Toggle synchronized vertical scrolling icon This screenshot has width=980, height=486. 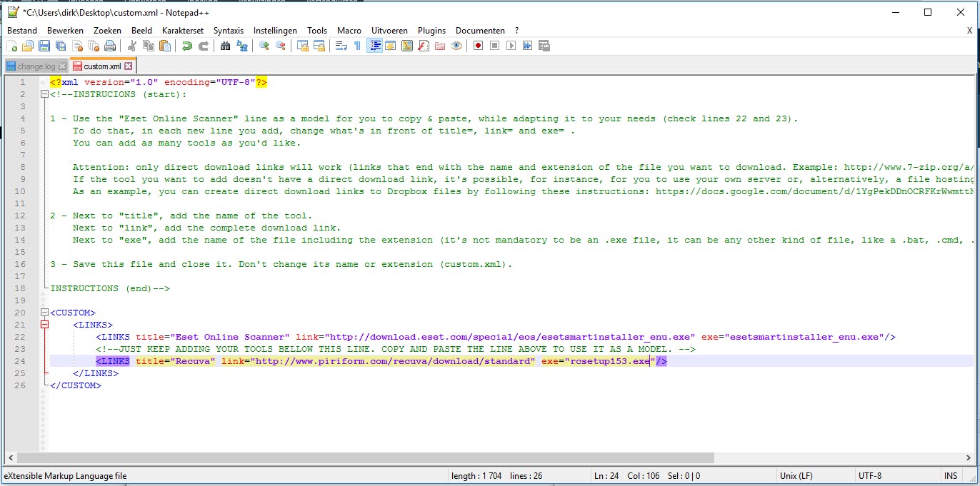click(x=303, y=46)
